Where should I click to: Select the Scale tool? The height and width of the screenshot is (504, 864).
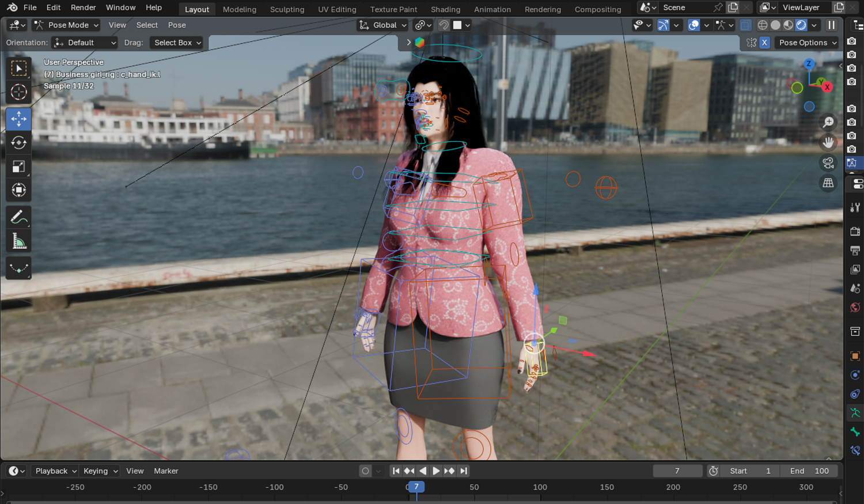click(x=18, y=166)
